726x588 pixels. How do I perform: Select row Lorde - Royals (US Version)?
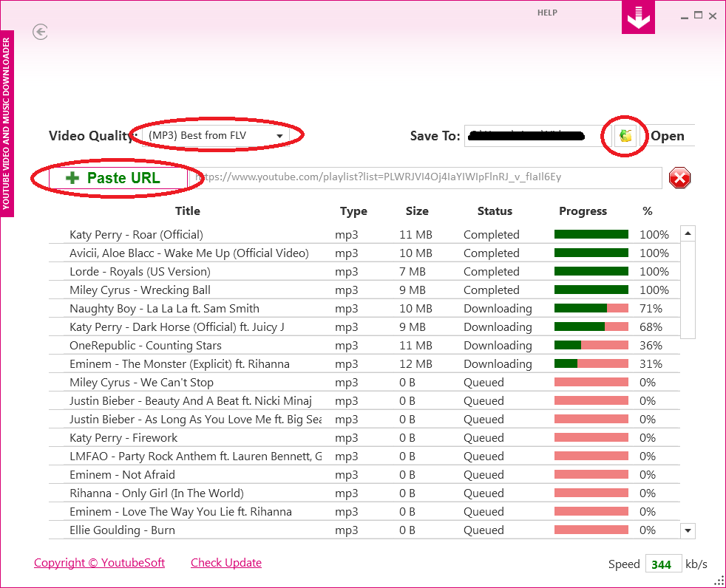click(x=364, y=272)
